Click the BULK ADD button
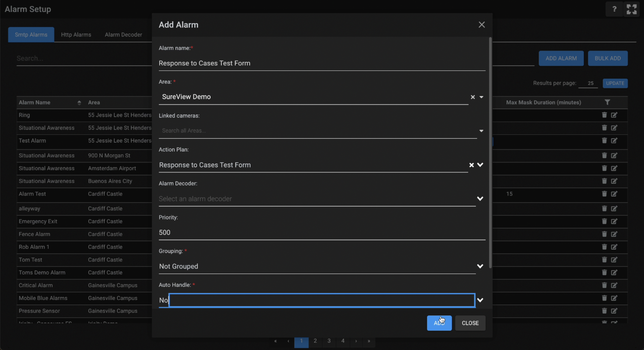Viewport: 644px width, 350px height. pos(608,58)
